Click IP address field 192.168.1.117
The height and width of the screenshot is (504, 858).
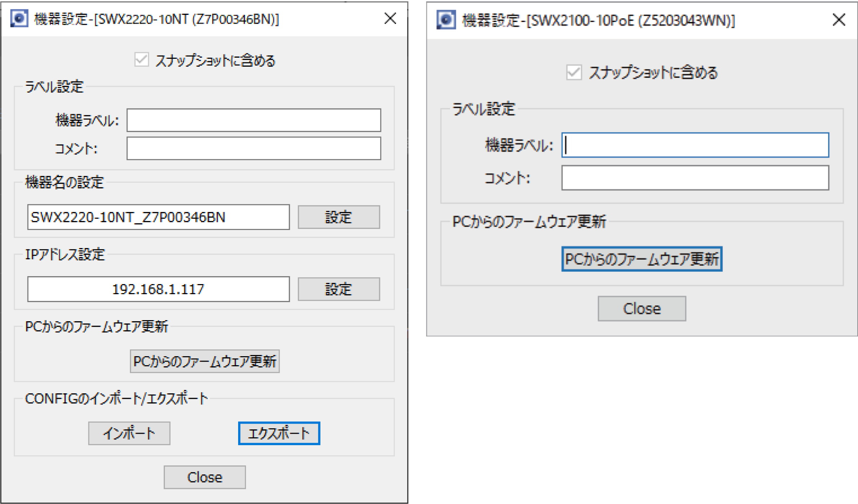158,289
